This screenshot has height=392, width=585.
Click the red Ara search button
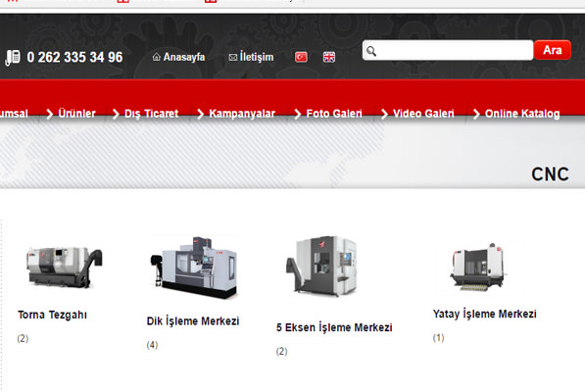pyautogui.click(x=552, y=50)
